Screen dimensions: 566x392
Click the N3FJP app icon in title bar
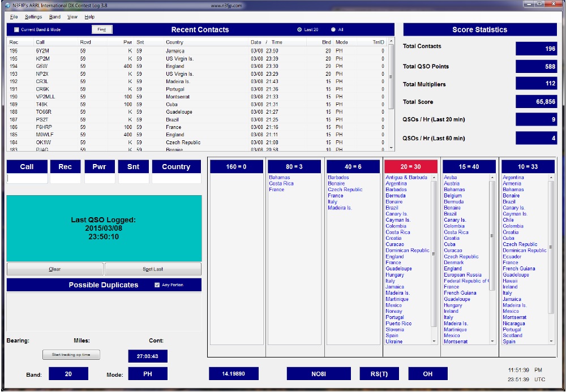point(7,6)
